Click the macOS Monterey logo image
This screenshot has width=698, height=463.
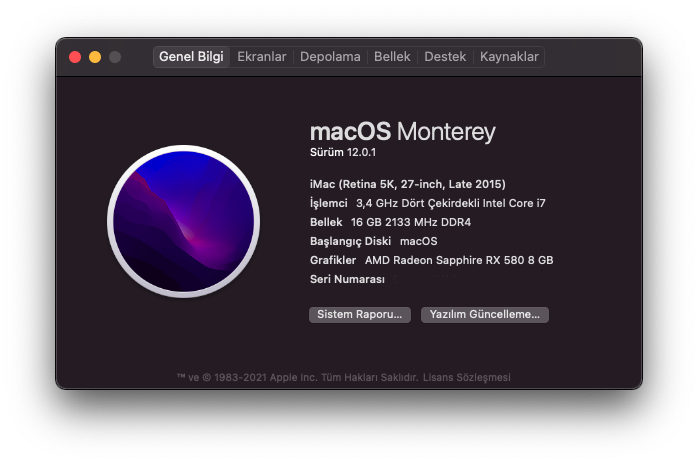click(x=182, y=221)
